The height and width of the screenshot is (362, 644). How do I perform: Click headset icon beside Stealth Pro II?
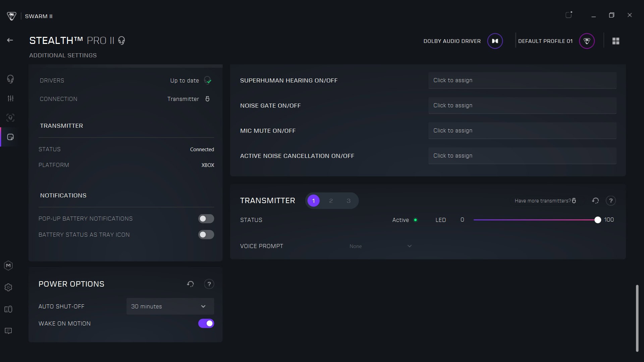(x=121, y=41)
